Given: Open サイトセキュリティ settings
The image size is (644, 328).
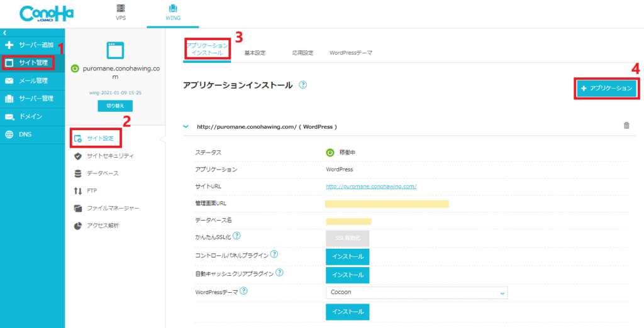Looking at the screenshot, I should (111, 156).
